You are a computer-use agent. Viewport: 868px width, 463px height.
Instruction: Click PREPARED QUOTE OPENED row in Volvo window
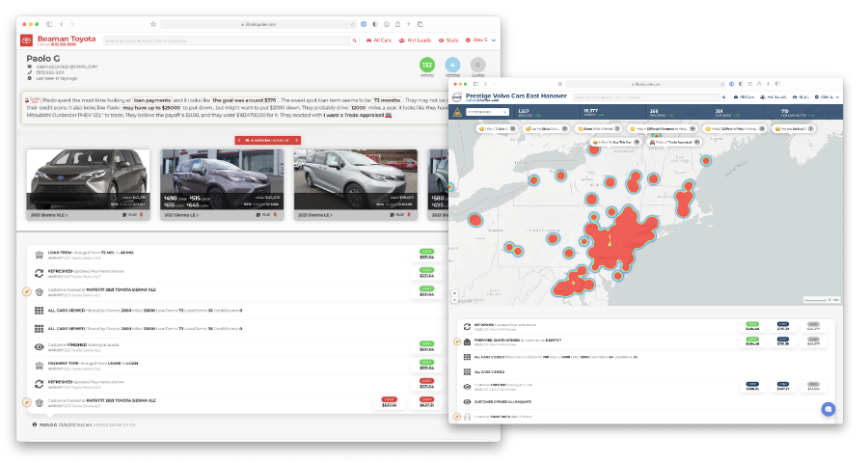point(645,341)
